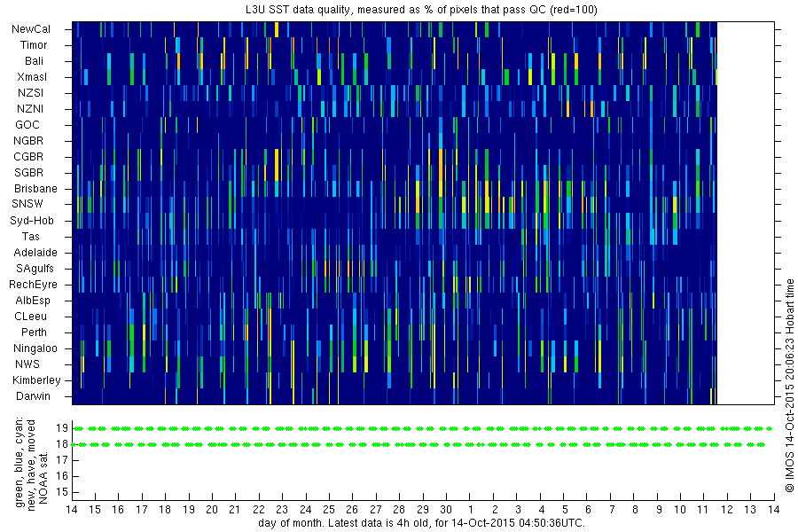Click day 24 on the day axis
Screen dimensions: 798x532
(x=305, y=510)
